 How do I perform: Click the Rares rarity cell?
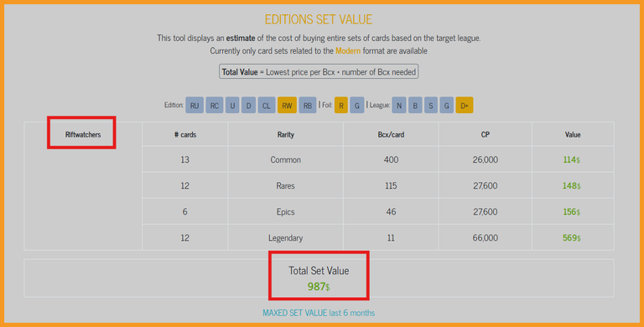[285, 185]
